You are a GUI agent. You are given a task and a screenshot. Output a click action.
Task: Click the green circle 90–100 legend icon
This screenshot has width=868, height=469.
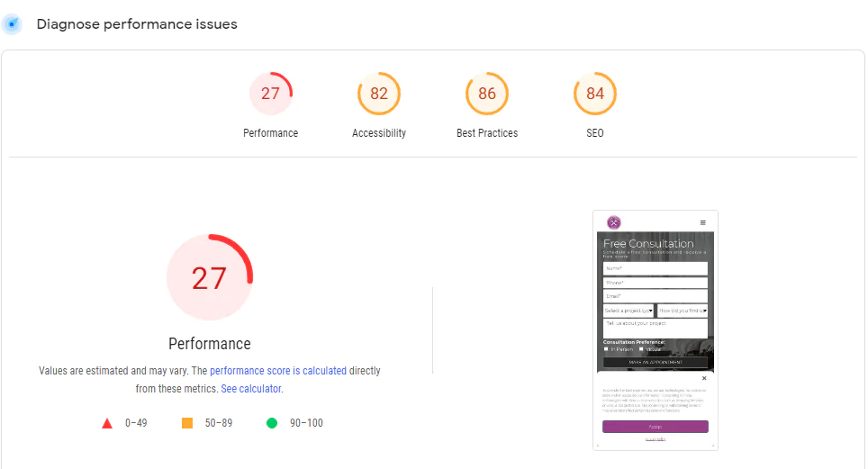(272, 423)
